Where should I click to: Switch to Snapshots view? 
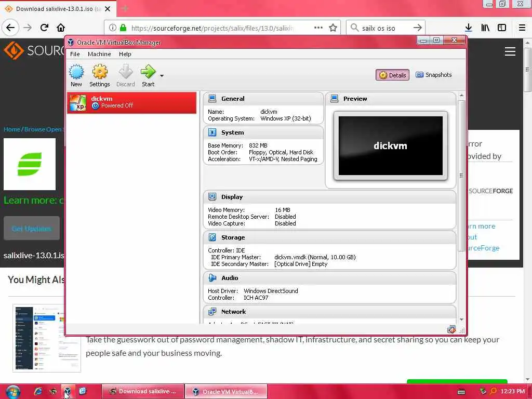click(434, 75)
